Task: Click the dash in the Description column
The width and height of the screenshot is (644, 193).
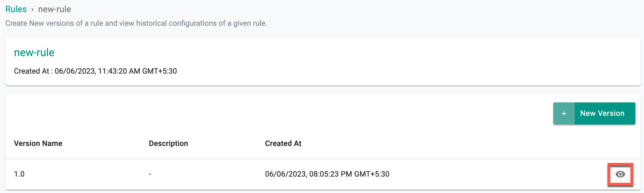Action: point(150,174)
